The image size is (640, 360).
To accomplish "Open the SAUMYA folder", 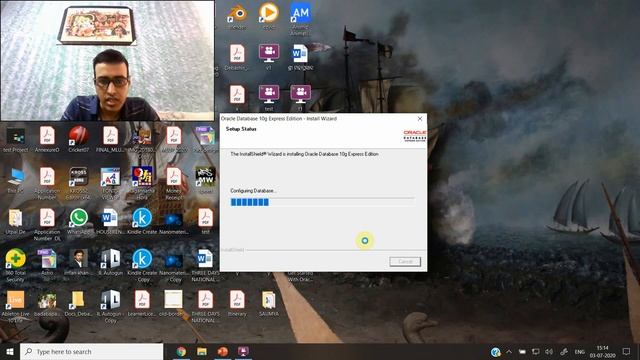I will (269, 303).
